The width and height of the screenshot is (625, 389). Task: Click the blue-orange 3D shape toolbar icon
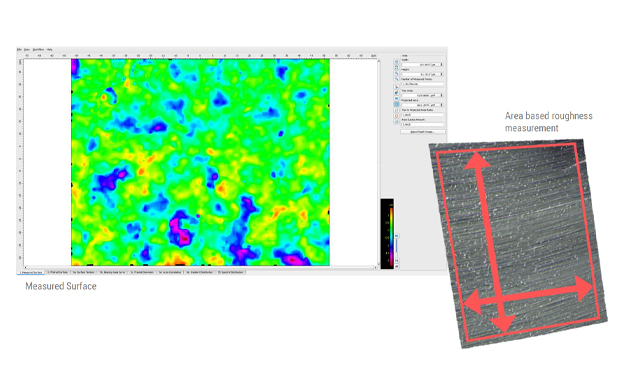pos(396,92)
